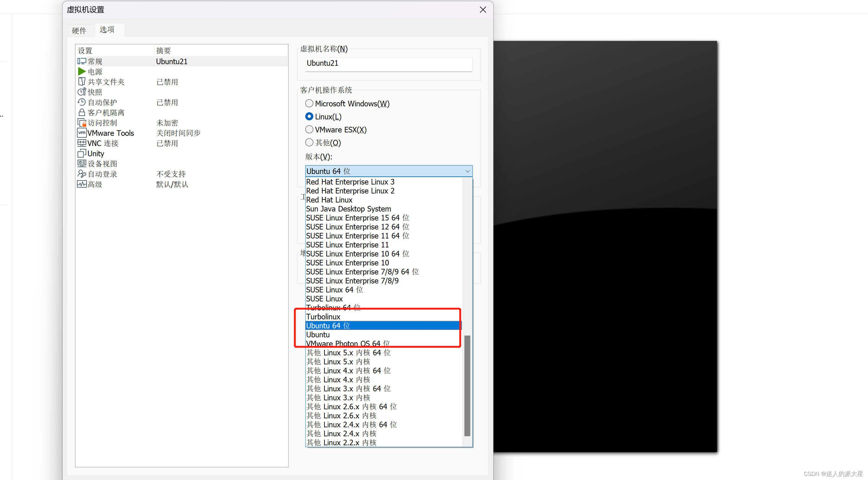Click the 自动登录 autologin user icon

point(82,174)
